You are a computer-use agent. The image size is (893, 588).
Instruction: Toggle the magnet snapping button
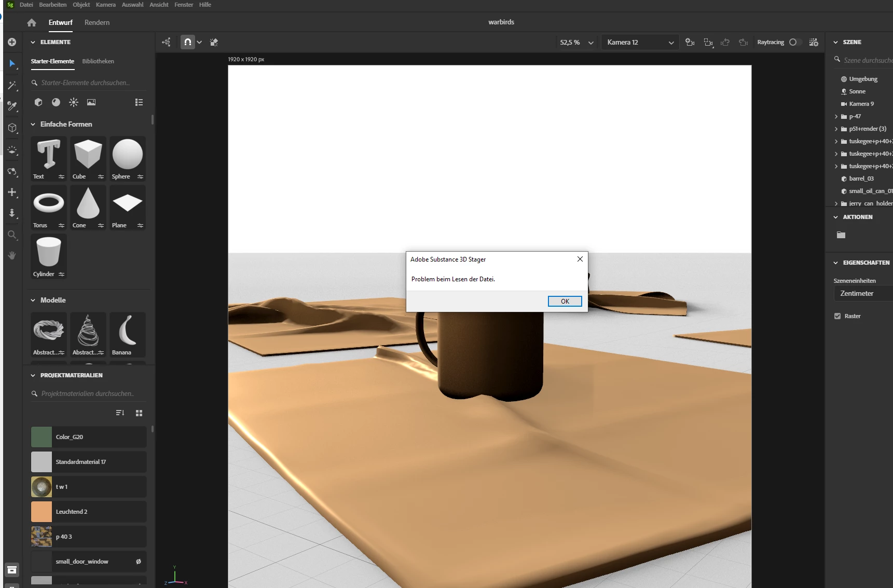(188, 42)
